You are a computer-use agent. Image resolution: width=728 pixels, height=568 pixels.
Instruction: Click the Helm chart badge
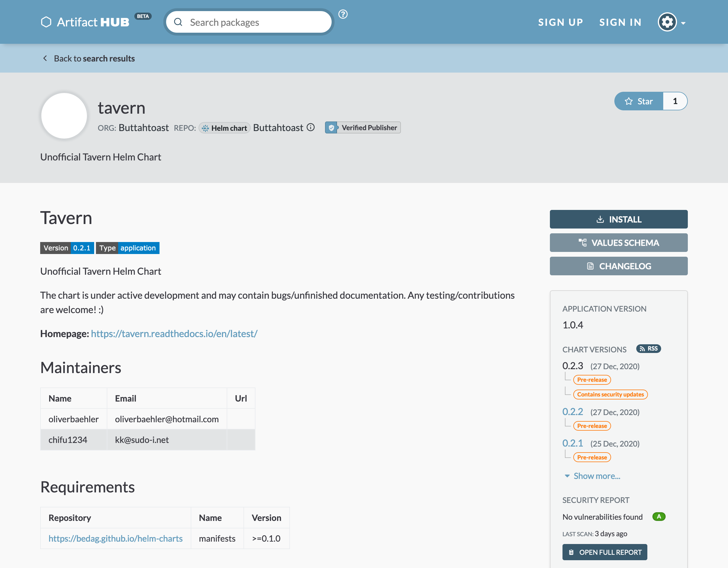(224, 128)
